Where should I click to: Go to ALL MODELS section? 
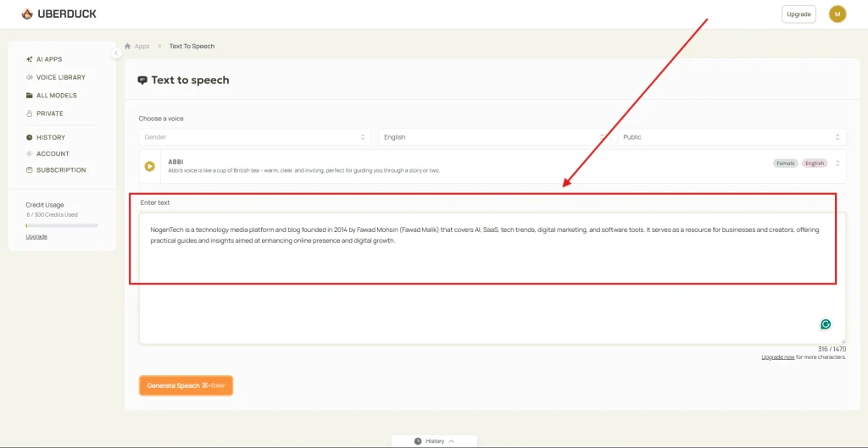(x=57, y=95)
